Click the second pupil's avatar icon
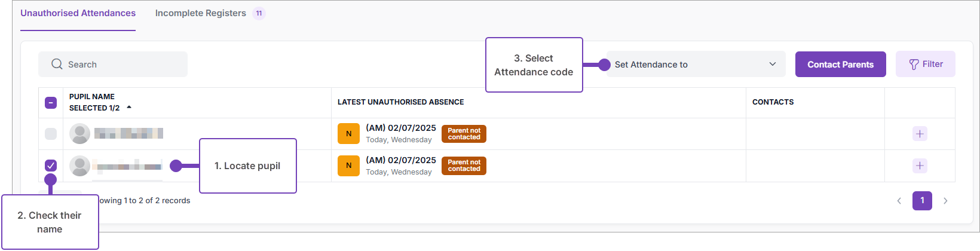The width and height of the screenshot is (980, 251). (x=79, y=166)
